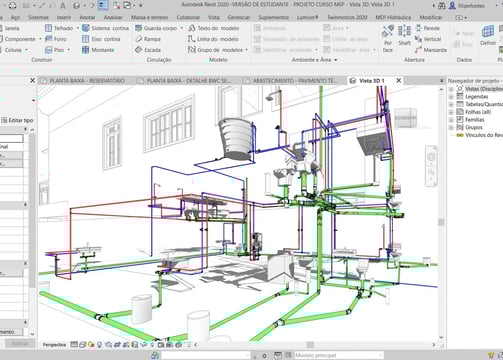Select Texto do modelo tool
The image size is (503, 360).
pyautogui.click(x=213, y=28)
